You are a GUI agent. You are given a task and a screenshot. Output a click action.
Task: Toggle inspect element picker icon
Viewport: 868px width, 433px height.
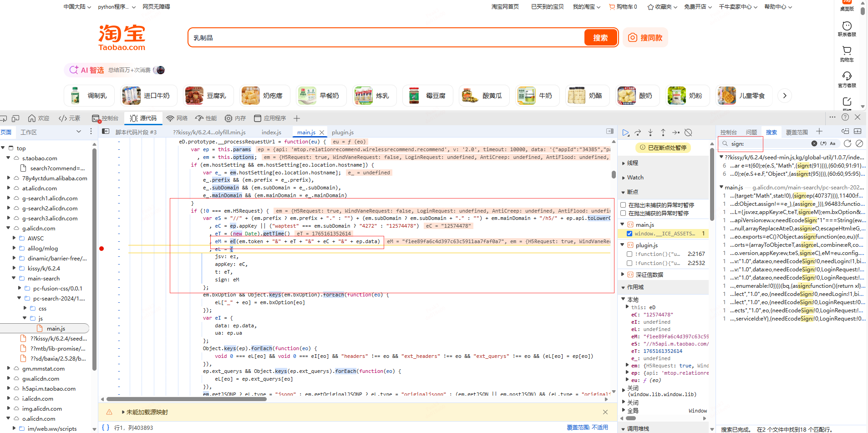click(x=4, y=118)
